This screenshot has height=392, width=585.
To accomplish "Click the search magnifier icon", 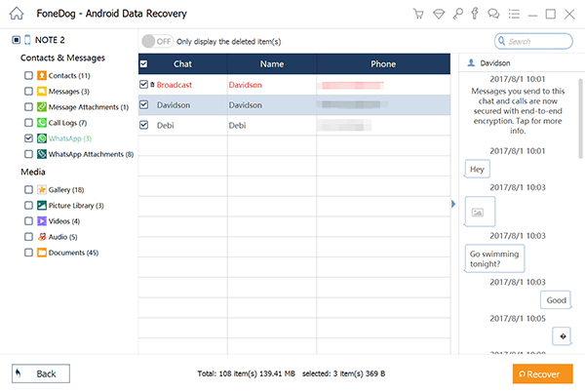I will 502,41.
